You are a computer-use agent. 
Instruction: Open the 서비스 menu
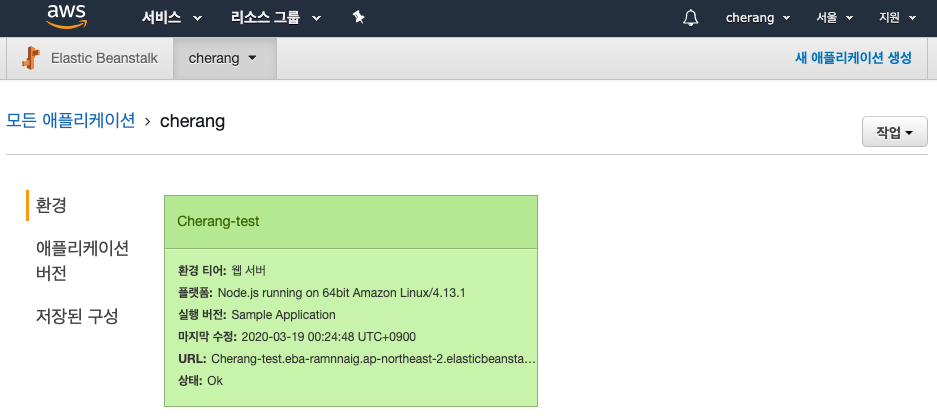pyautogui.click(x=172, y=18)
